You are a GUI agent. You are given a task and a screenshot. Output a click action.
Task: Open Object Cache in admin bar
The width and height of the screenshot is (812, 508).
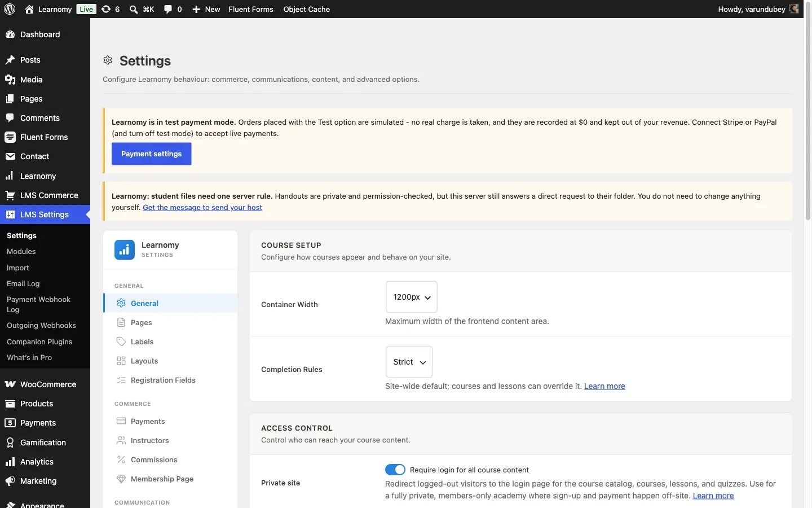tap(307, 9)
